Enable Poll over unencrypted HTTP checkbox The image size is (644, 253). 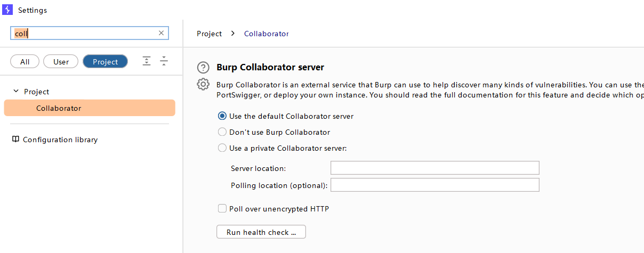[222, 209]
